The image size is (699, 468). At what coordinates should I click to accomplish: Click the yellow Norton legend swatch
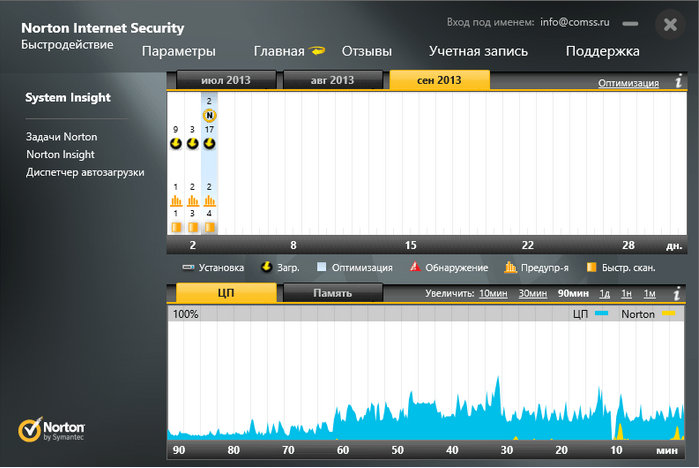[669, 314]
